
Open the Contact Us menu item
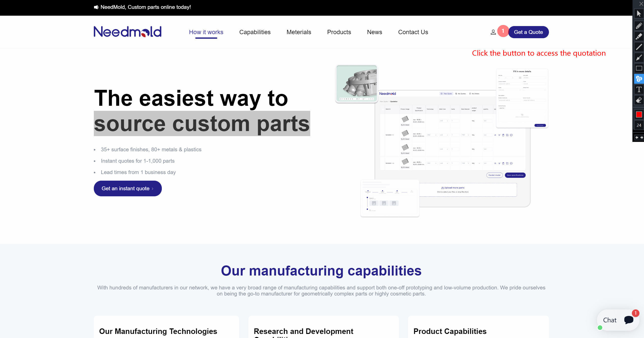413,32
